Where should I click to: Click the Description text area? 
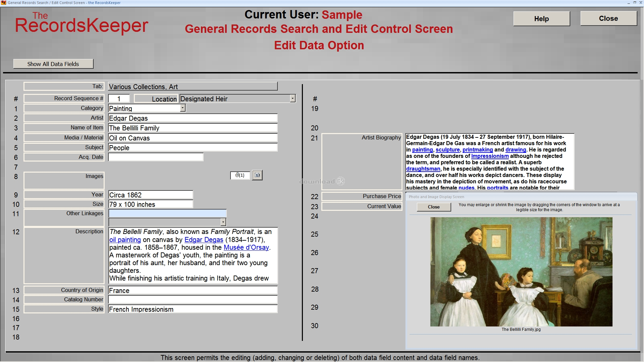pyautogui.click(x=193, y=255)
